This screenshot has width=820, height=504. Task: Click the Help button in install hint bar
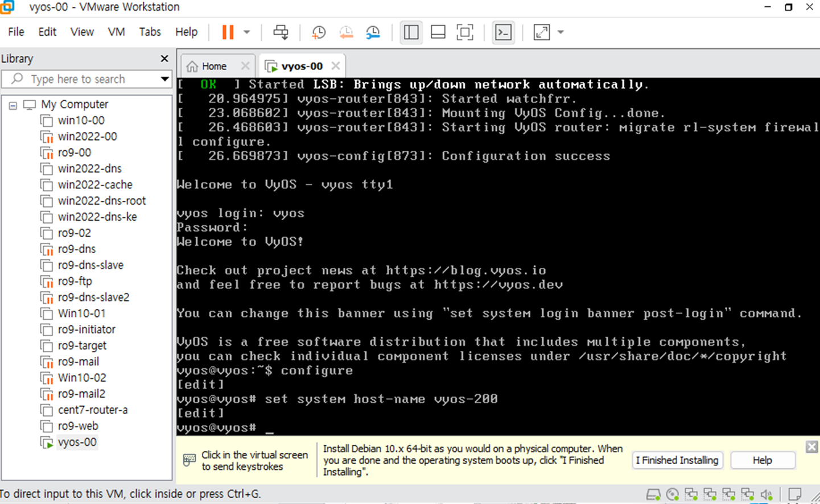coord(763,460)
